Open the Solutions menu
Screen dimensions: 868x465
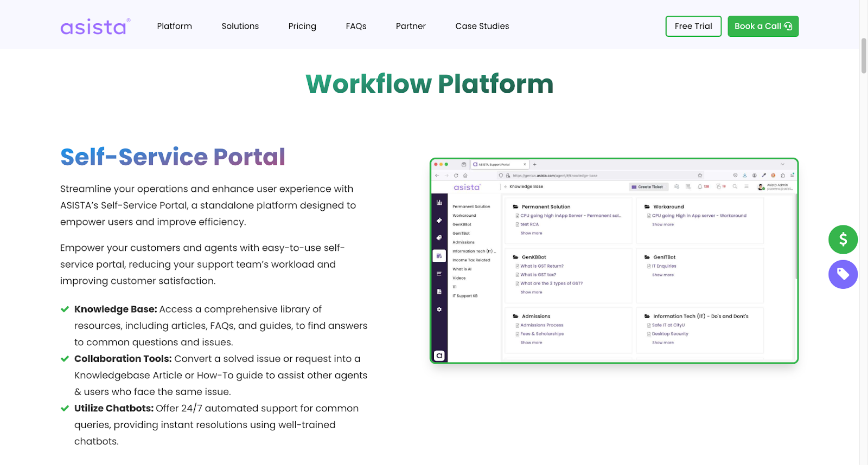[240, 26]
